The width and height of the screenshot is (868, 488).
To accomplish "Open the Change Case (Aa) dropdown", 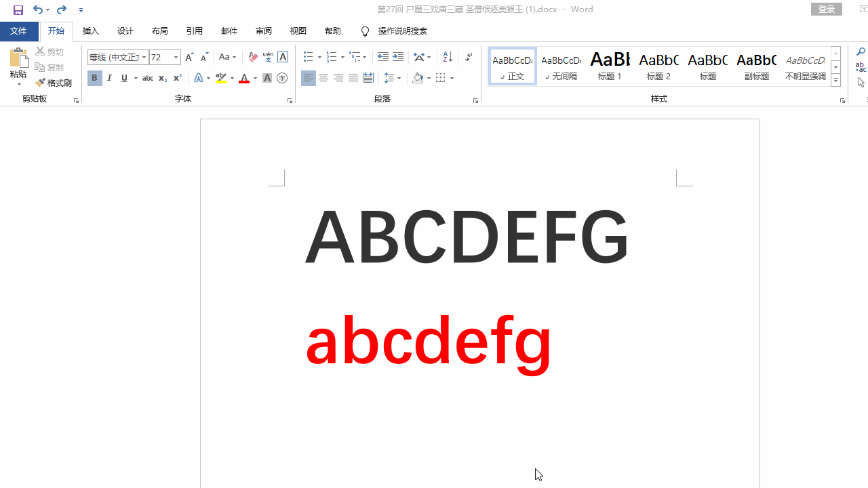I will (227, 58).
